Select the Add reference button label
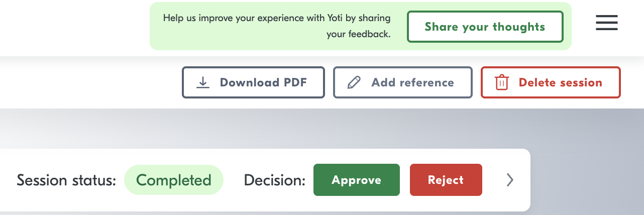This screenshot has height=215, width=644. pos(412,83)
